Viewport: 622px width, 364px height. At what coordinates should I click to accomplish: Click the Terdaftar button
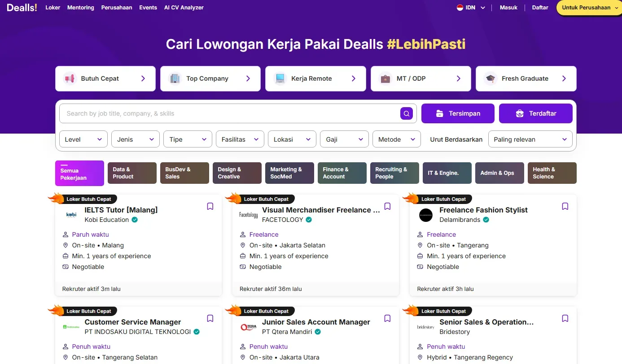point(536,113)
